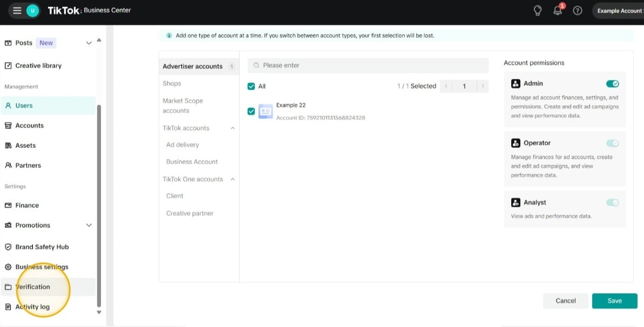Click the Finance sidebar icon

[8, 206]
